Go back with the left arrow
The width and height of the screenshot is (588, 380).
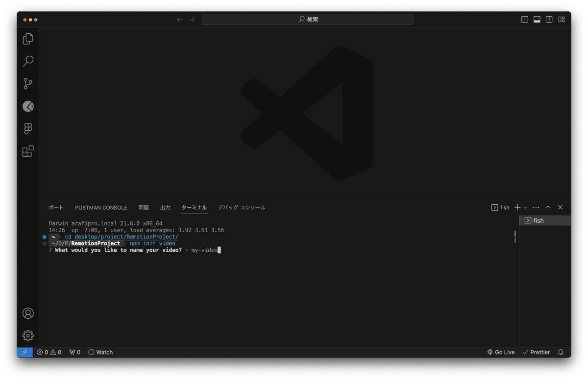click(180, 20)
